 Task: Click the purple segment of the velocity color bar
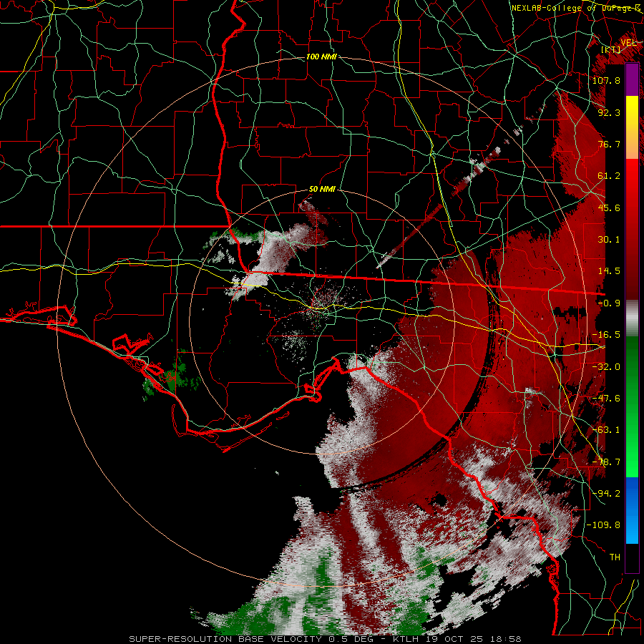[x=632, y=79]
